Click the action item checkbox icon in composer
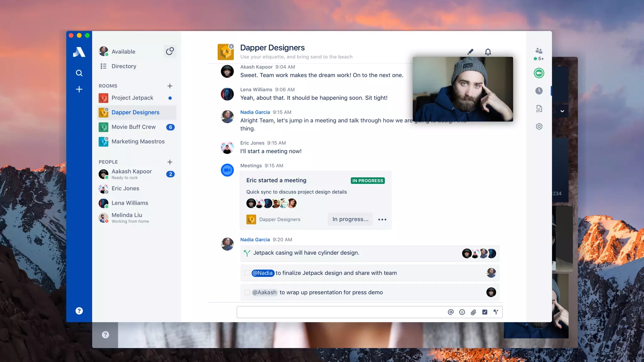Viewport: 644px width, 362px height. [x=485, y=312]
